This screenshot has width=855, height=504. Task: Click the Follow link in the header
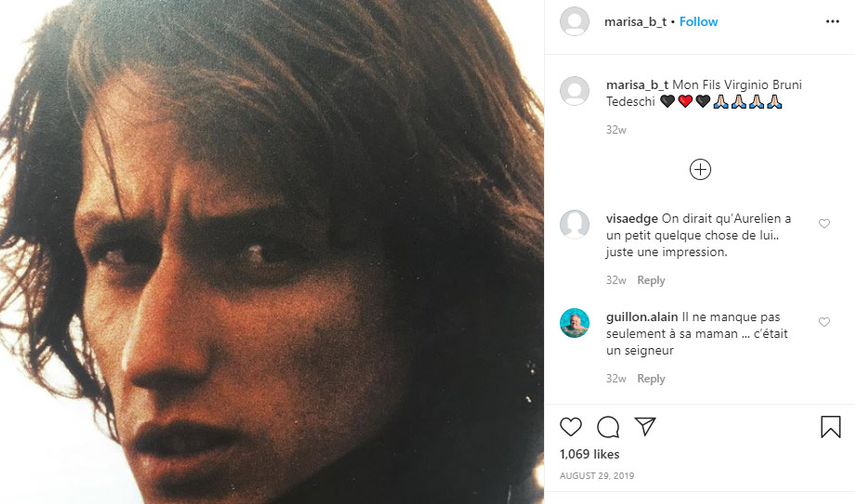pyautogui.click(x=698, y=21)
